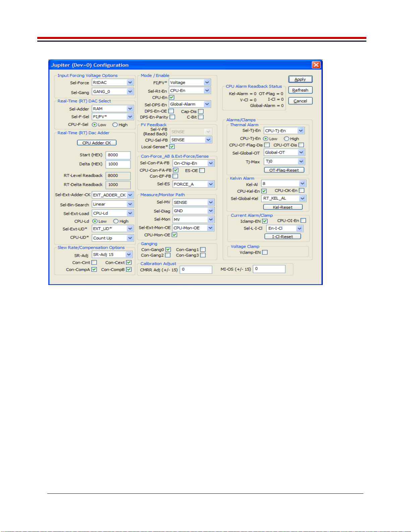Screen dimensions: 411x532
Task: Close the Jupiter Configuration dialog
Action: click(316, 65)
